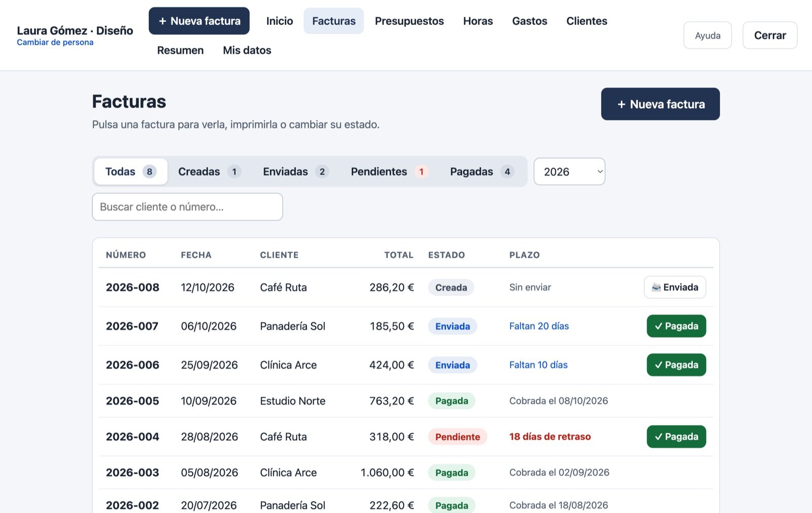Viewport: 812px width, 513px height.
Task: Filter by Creadas invoices
Action: (209, 172)
